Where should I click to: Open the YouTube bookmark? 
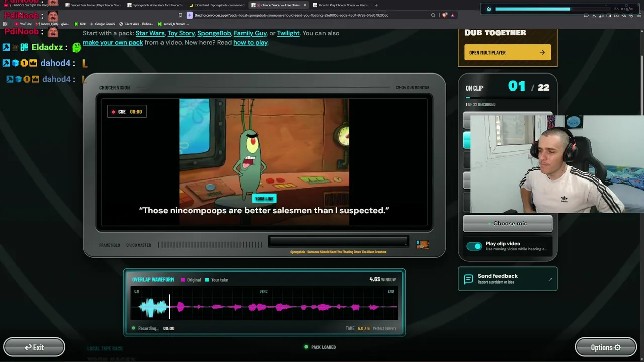point(23,24)
